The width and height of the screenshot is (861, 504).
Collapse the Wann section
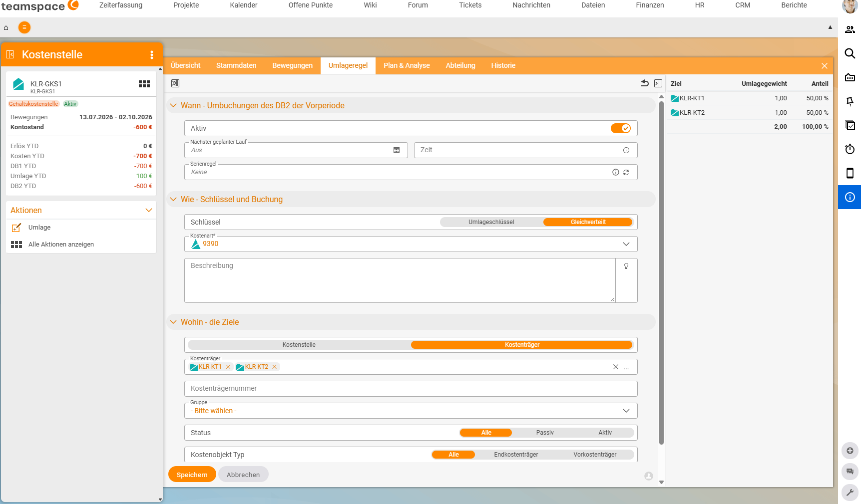(x=173, y=105)
